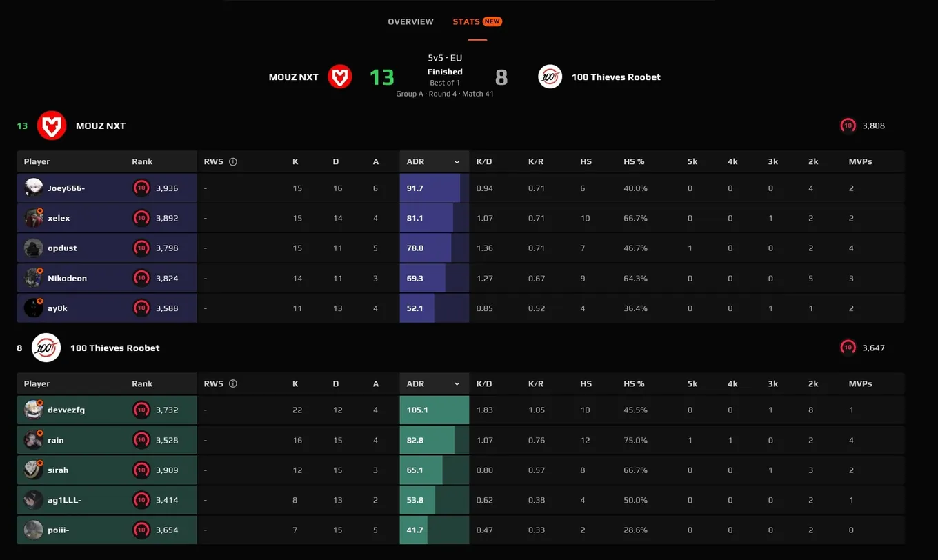Click level badge beside poiii- rank 3,654

141,530
